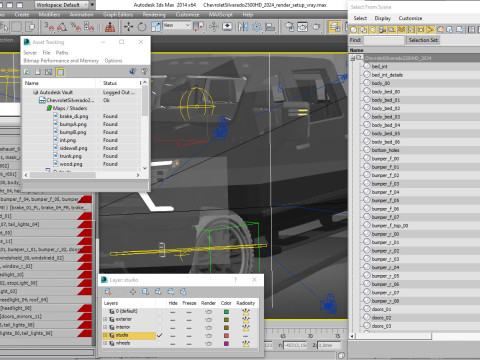Click Hide/Unhide All Layers icon
Viewport: 480px width, 360px height.
(170, 292)
